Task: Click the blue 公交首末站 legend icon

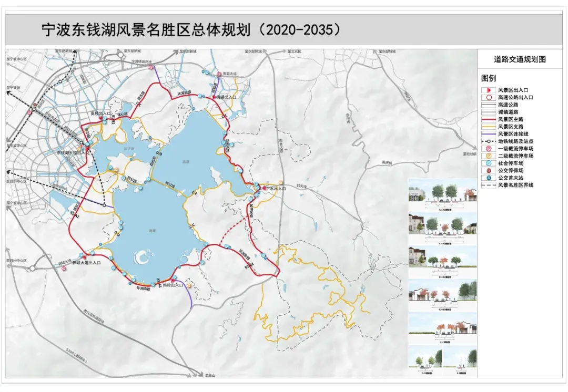Action: click(488, 178)
